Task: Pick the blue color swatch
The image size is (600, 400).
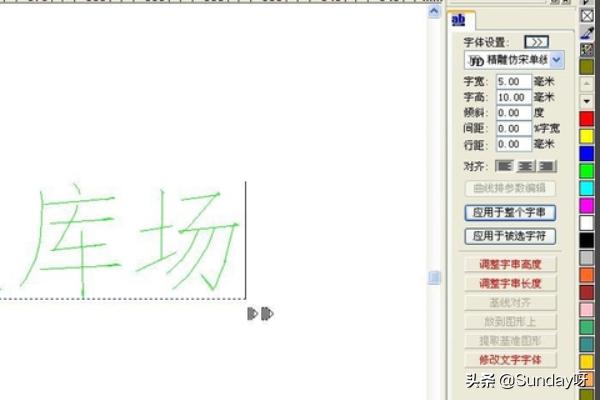Action: (x=587, y=153)
